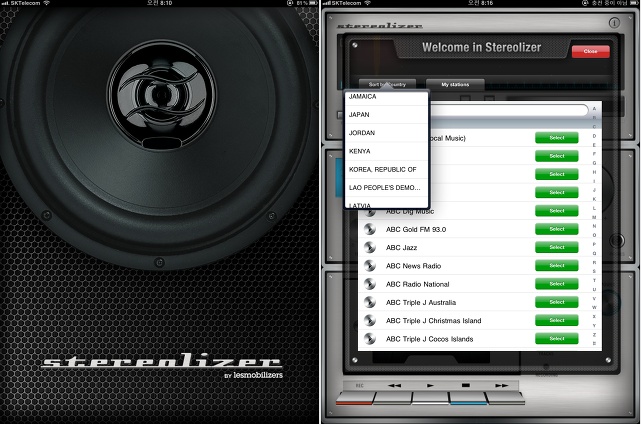Jump to letter D in the alphabet index
Image resolution: width=641 pixels, height=424 pixels.
pyautogui.click(x=594, y=136)
